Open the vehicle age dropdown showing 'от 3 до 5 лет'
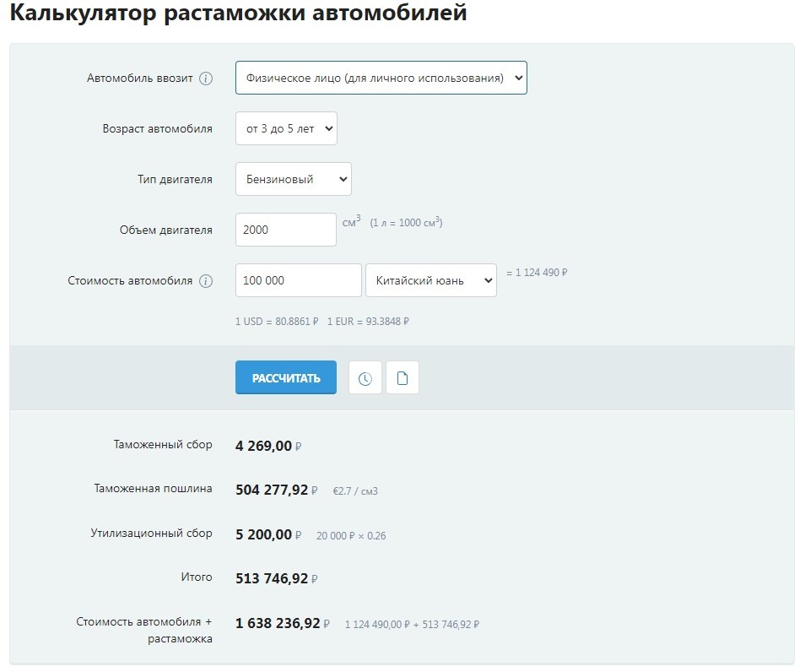This screenshot has width=805, height=672. [x=285, y=127]
